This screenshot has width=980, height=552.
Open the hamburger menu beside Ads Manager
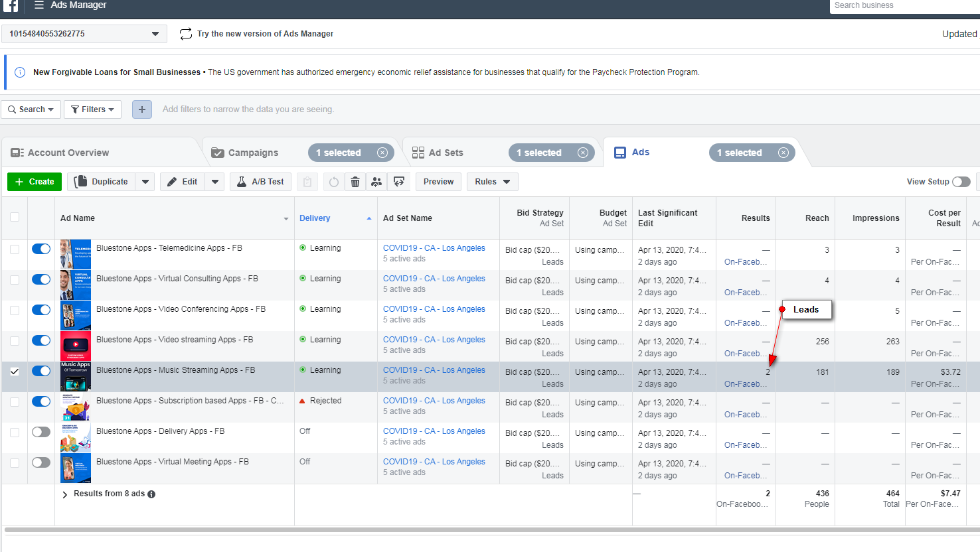tap(39, 5)
